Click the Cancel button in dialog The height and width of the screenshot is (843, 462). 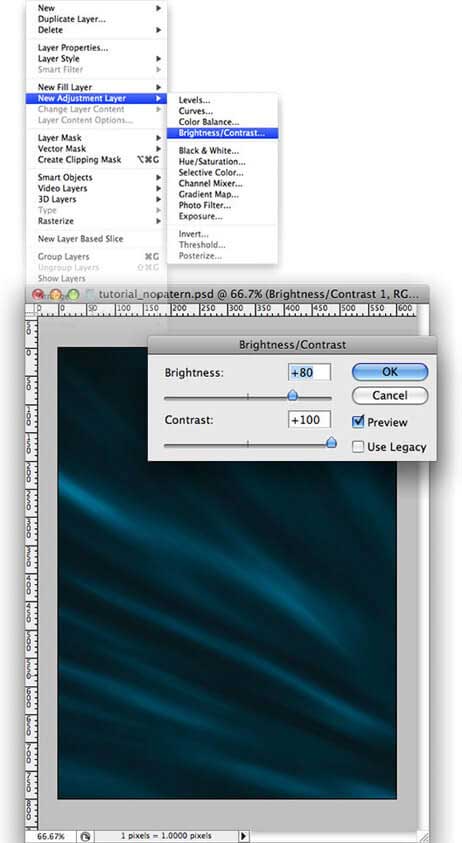coord(390,396)
